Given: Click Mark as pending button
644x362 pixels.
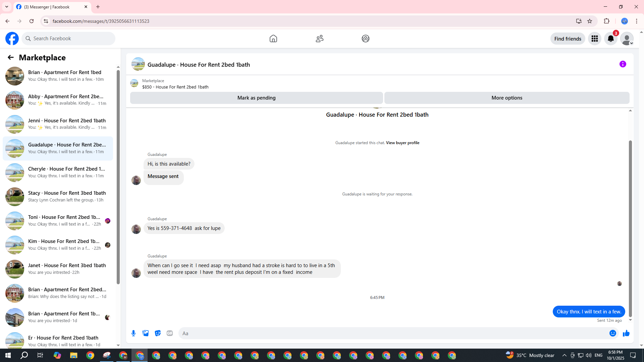Looking at the screenshot, I should [x=256, y=98].
